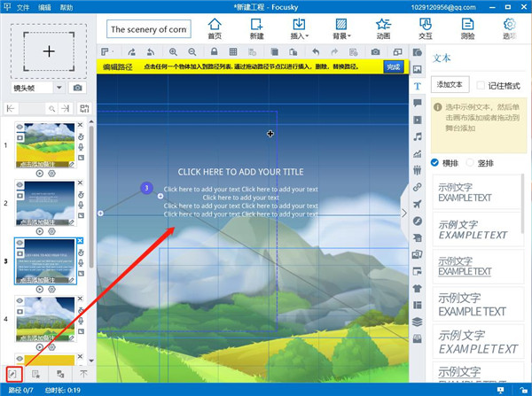Click the zoom in magnifier icon
The width and height of the screenshot is (532, 396).
[173, 52]
